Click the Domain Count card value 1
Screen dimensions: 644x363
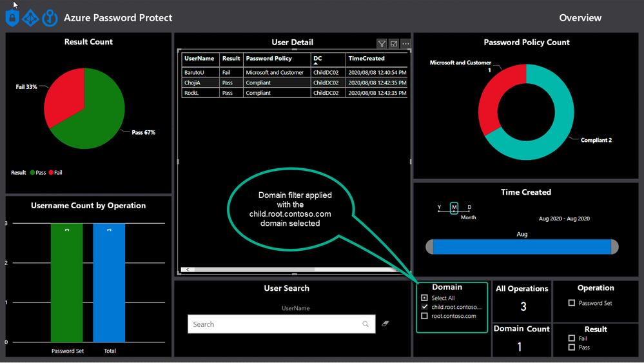520,347
